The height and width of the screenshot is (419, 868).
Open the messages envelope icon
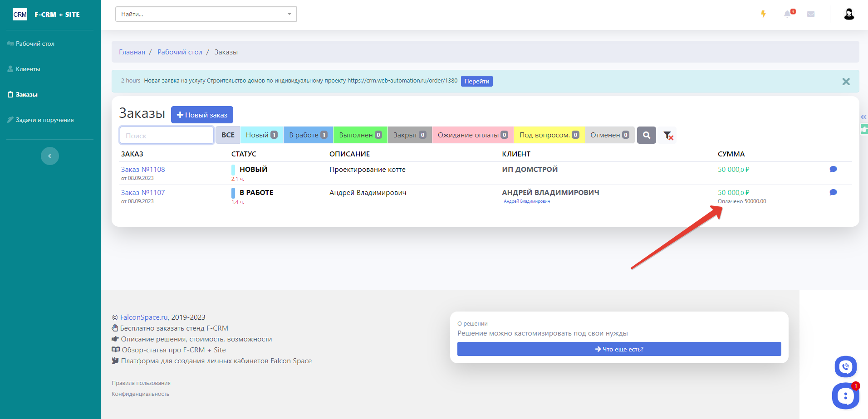(x=811, y=14)
